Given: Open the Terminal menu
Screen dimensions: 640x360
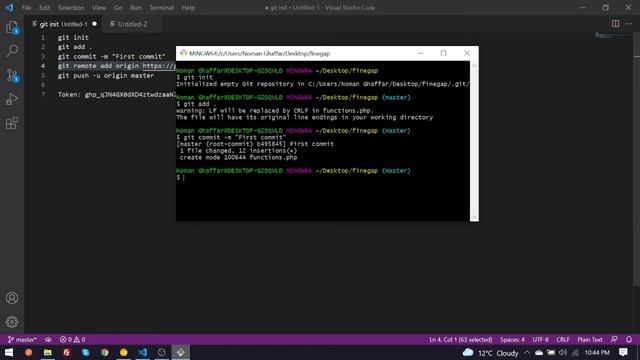Looking at the screenshot, I should (x=161, y=8).
